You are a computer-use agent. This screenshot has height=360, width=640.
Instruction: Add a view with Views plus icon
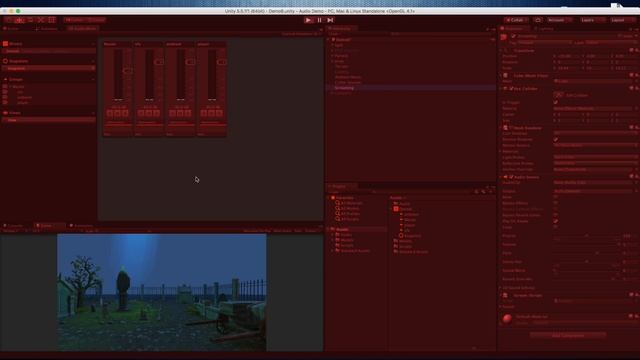pyautogui.click(x=93, y=113)
